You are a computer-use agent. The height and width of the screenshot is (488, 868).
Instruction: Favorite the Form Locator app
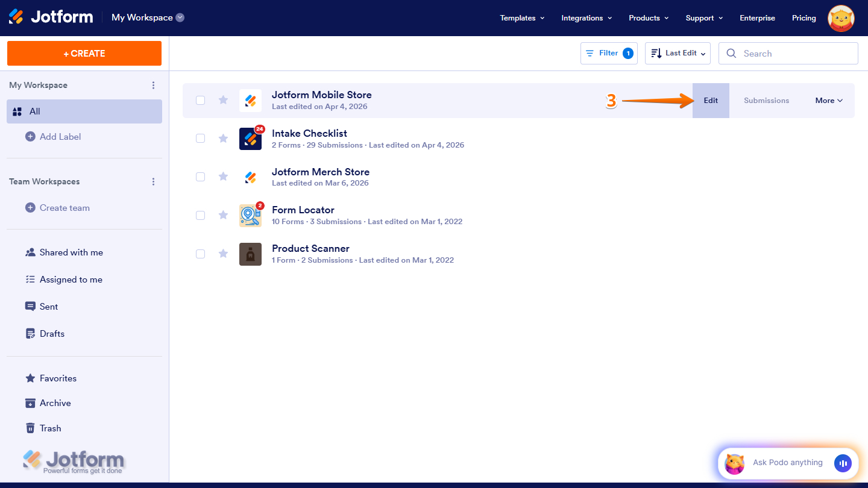point(223,215)
